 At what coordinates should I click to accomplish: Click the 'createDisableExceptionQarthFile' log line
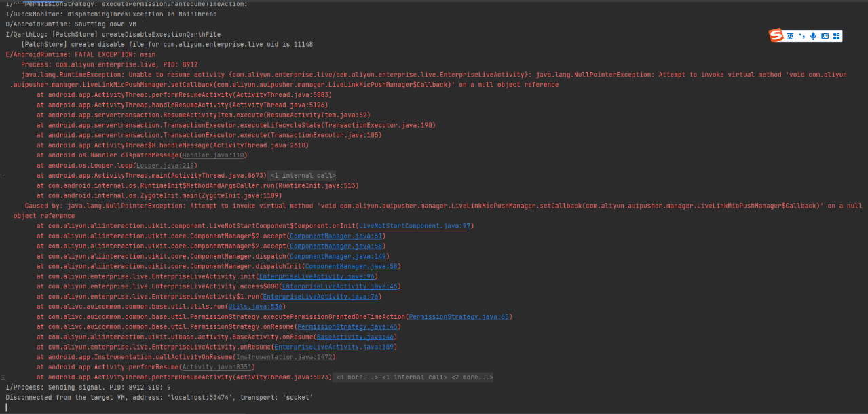(113, 35)
